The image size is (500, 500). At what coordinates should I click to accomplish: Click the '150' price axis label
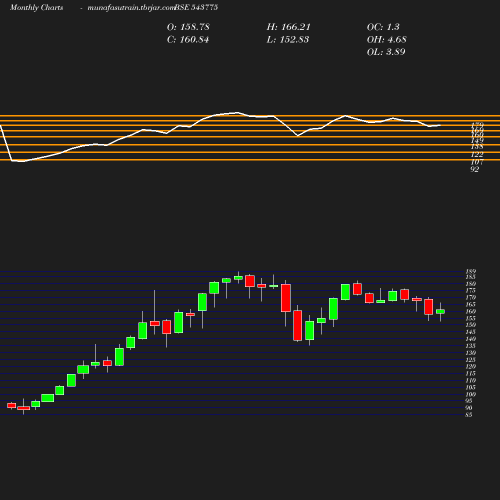[471, 325]
